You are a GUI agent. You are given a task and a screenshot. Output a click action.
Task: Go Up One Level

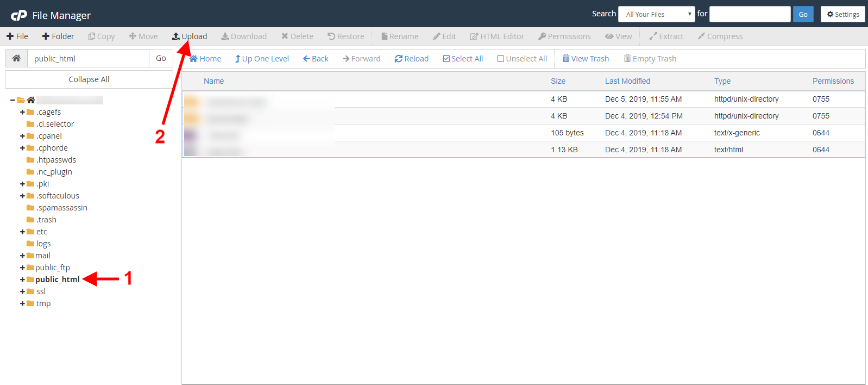262,59
